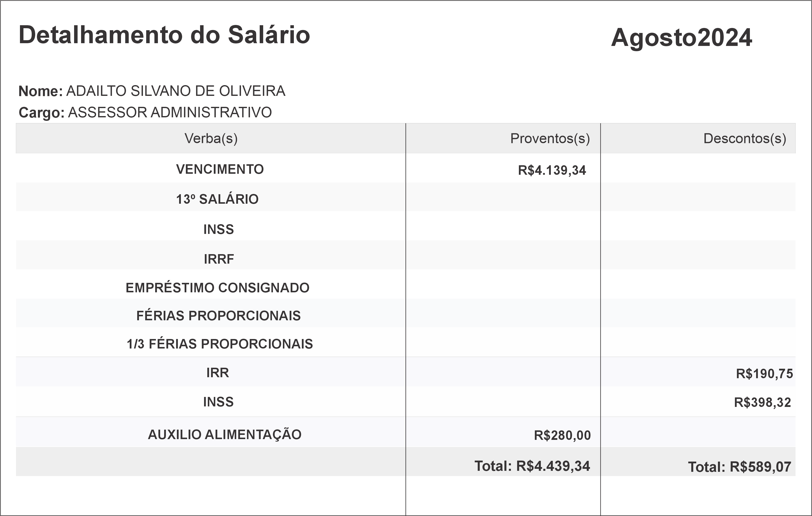This screenshot has width=812, height=516.
Task: Click the Proventos(s) column header
Action: (550, 138)
